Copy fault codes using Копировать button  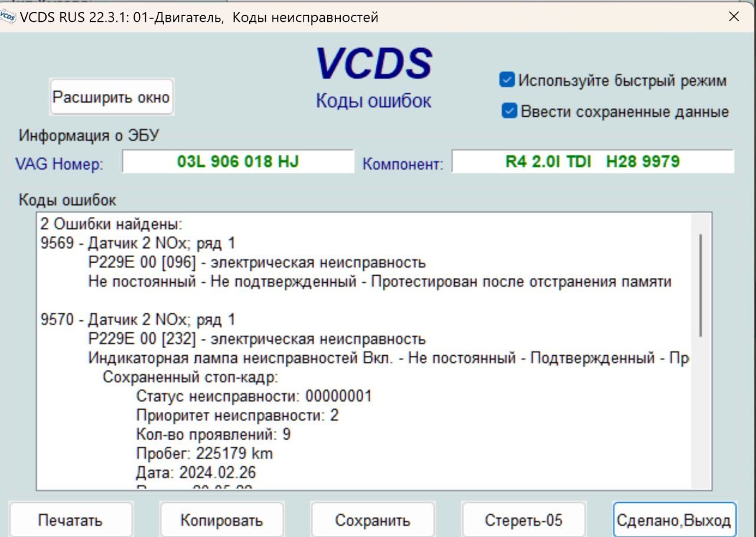pos(221,520)
